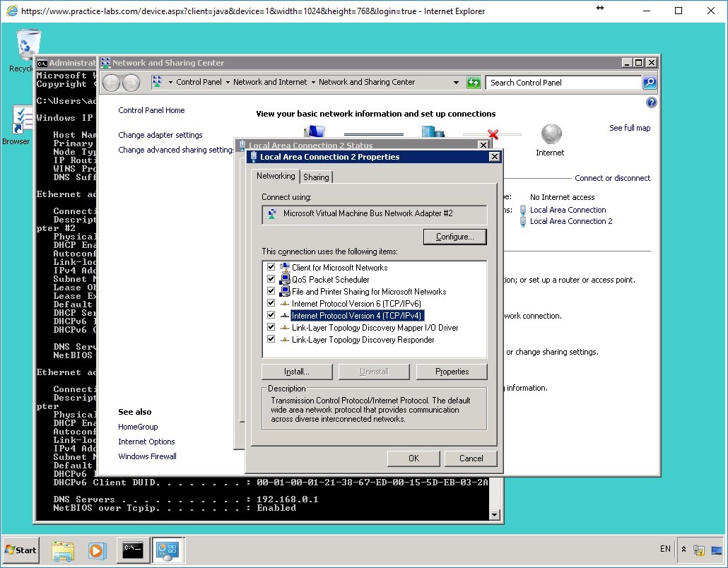Open help via the question mark icon
Viewport: 728px width, 568px height.
tap(651, 102)
